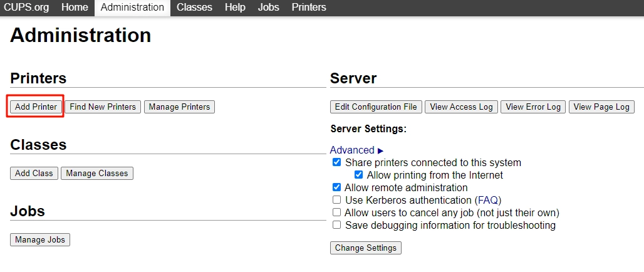This screenshot has height=272, width=644.
Task: Follow the FAQ link for Kerberos
Action: tap(488, 201)
